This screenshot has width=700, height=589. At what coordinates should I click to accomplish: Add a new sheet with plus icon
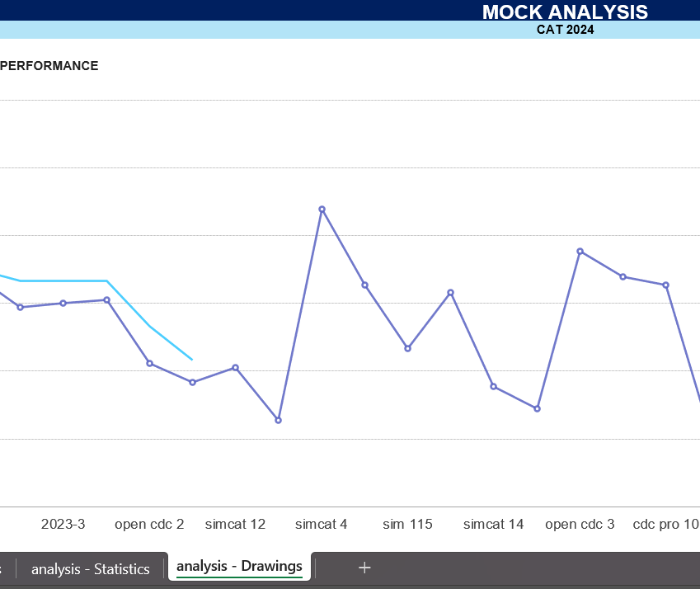364,568
